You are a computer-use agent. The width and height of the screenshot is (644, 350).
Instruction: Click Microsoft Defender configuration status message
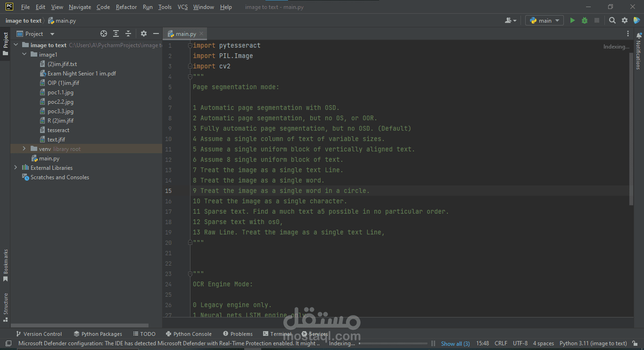(169, 343)
